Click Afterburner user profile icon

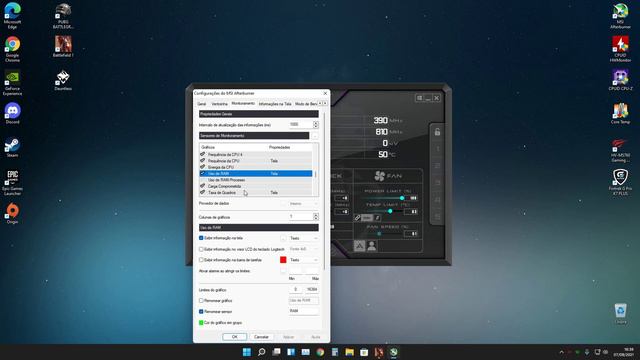point(371,246)
